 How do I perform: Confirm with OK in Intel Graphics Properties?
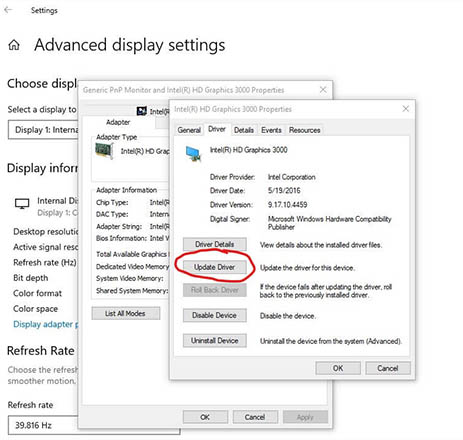tap(338, 368)
